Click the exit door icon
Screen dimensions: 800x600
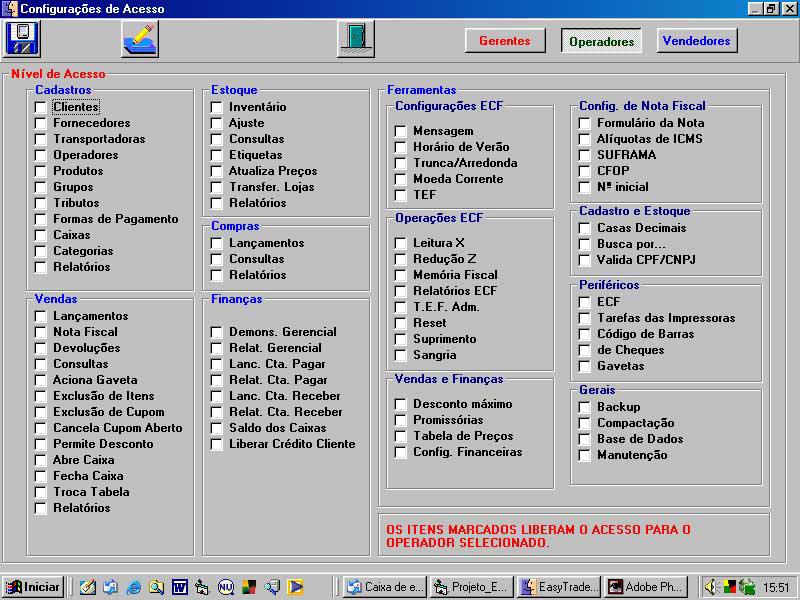pos(355,39)
